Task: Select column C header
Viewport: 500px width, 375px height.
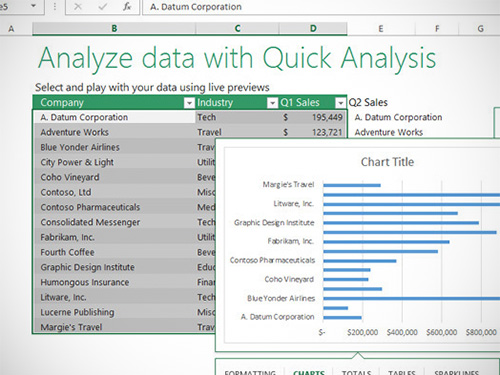Action: (237, 29)
